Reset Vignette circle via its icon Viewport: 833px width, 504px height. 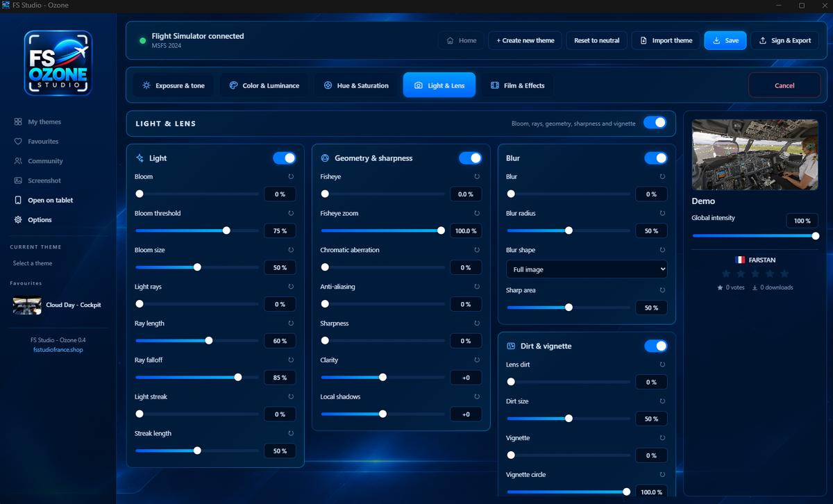[x=662, y=475]
